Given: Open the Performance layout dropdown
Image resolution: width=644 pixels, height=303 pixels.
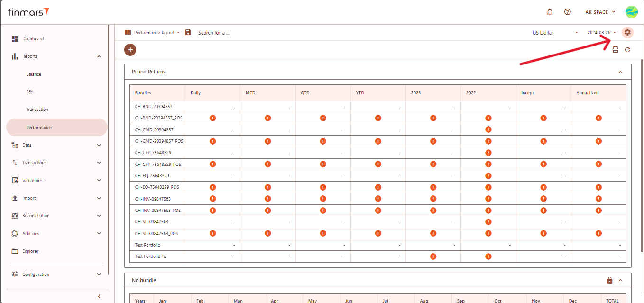Looking at the screenshot, I should (x=153, y=33).
